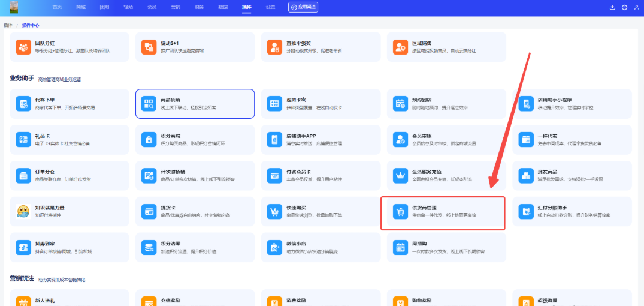
Task: Click the 商品核销 scan icon
Action: click(149, 104)
